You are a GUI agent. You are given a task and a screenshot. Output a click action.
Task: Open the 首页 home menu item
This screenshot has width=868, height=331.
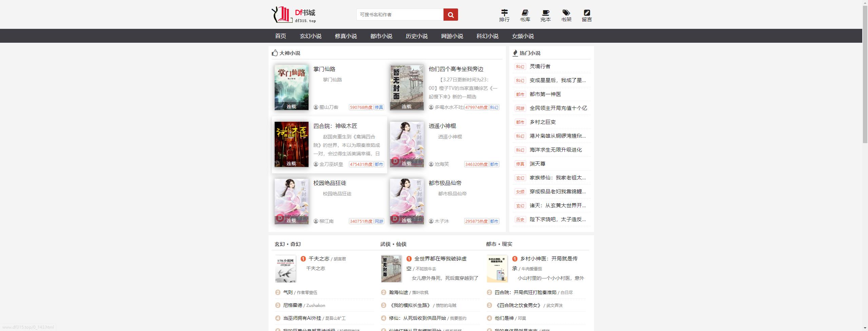[280, 36]
